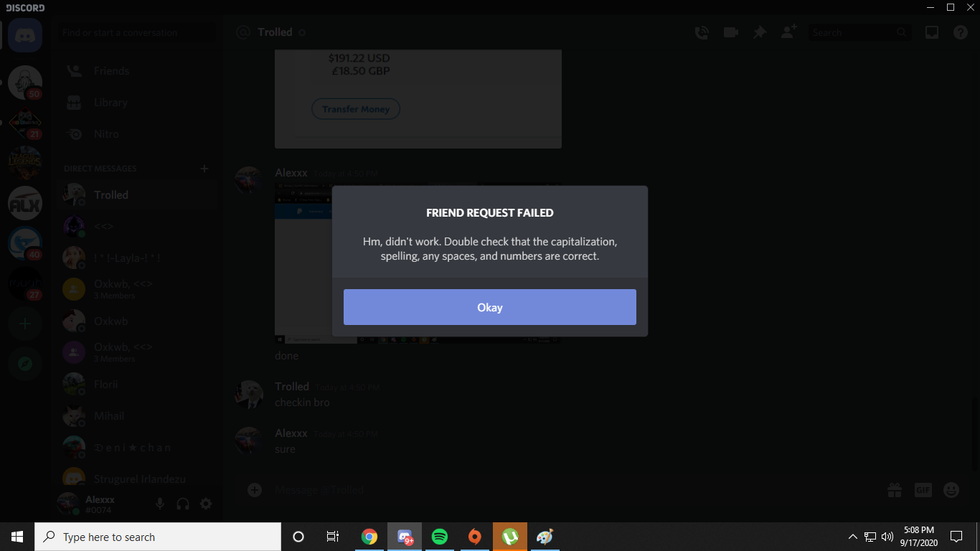
Task: Open User Settings gear
Action: pyautogui.click(x=206, y=504)
